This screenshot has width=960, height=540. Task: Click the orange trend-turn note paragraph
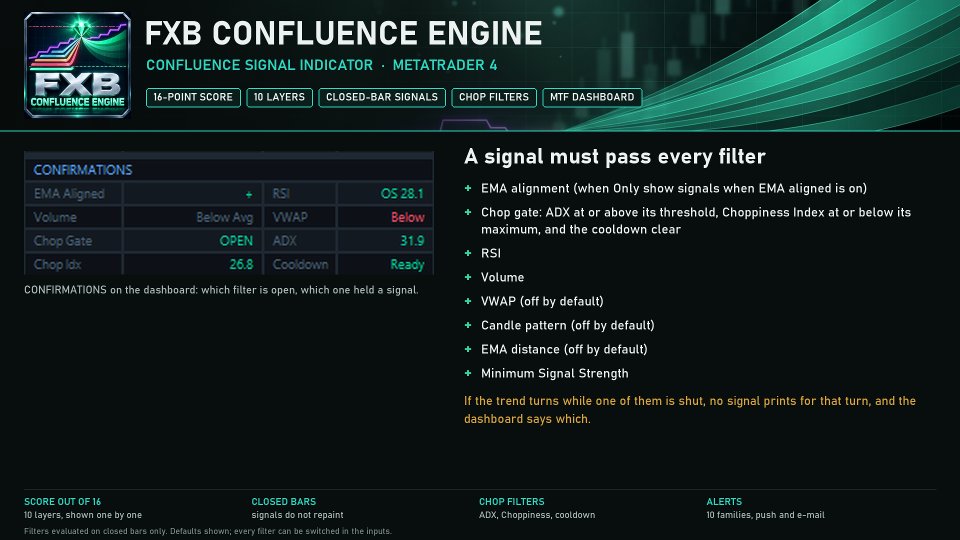click(690, 410)
